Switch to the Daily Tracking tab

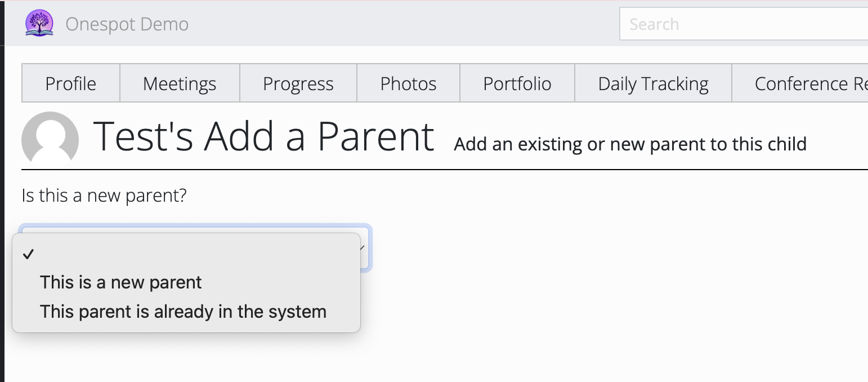pyautogui.click(x=653, y=83)
